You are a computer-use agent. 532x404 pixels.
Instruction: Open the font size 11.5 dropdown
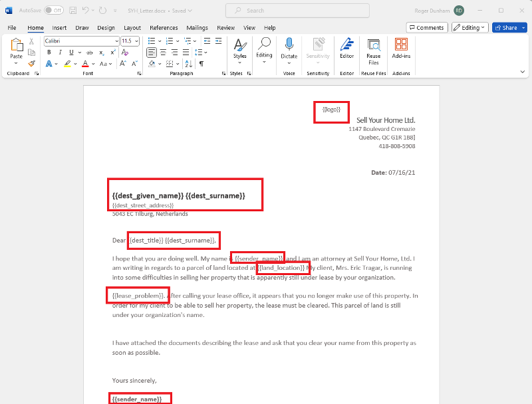tap(136, 41)
